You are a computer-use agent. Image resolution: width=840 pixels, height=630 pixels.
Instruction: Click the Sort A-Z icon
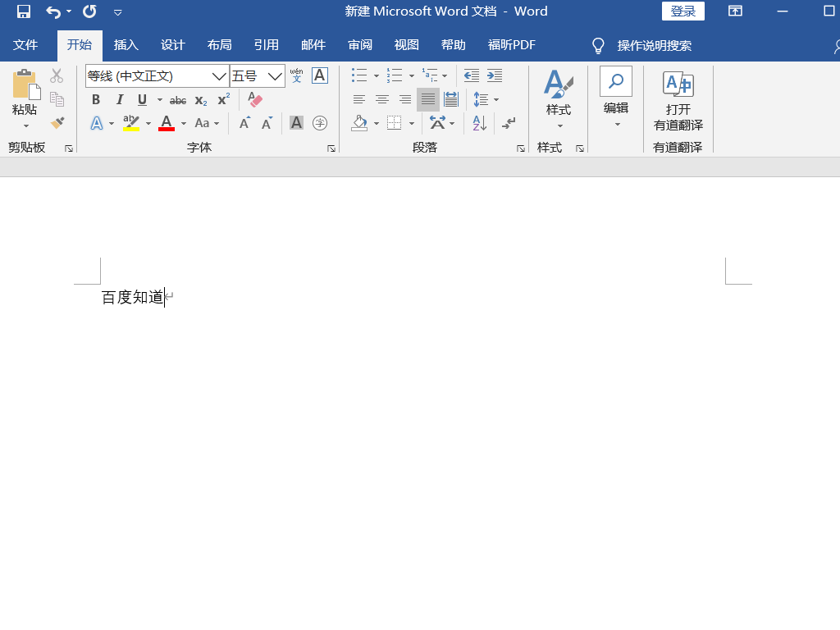(x=480, y=123)
